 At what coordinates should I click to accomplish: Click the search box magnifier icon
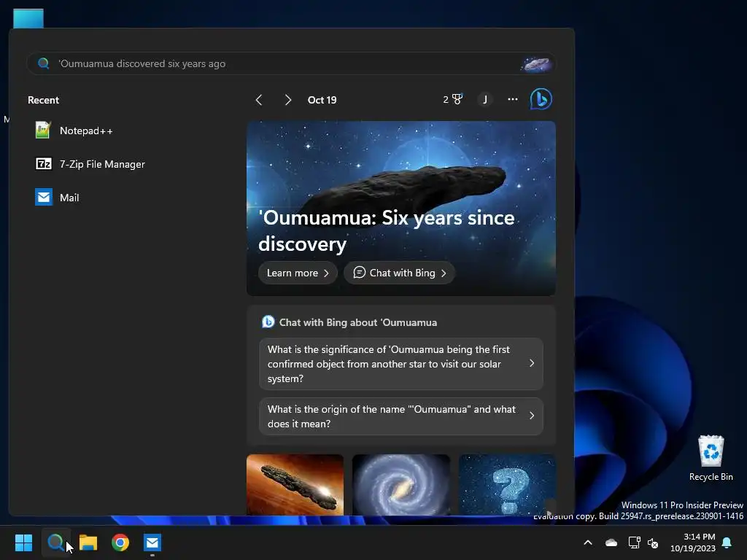[43, 63]
